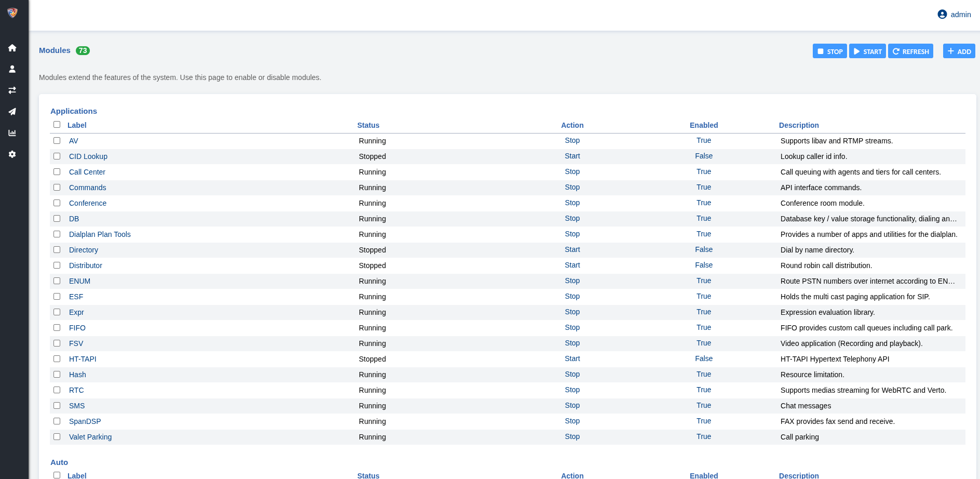The width and height of the screenshot is (980, 479).
Task: Open the Home icon in sidebar
Action: click(x=12, y=48)
